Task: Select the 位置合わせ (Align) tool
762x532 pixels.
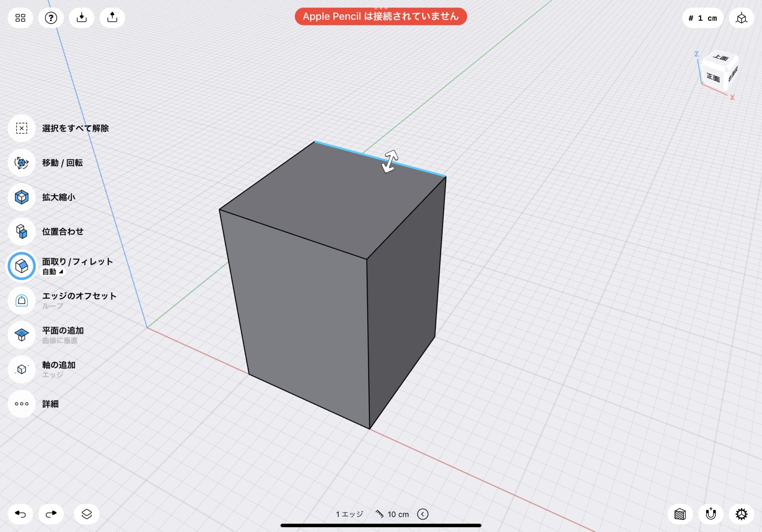Action: pos(21,232)
